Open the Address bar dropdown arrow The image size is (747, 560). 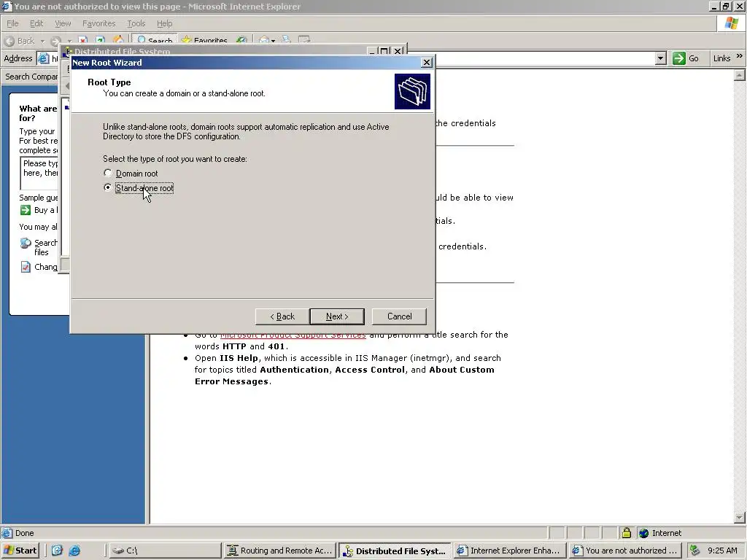(x=660, y=58)
